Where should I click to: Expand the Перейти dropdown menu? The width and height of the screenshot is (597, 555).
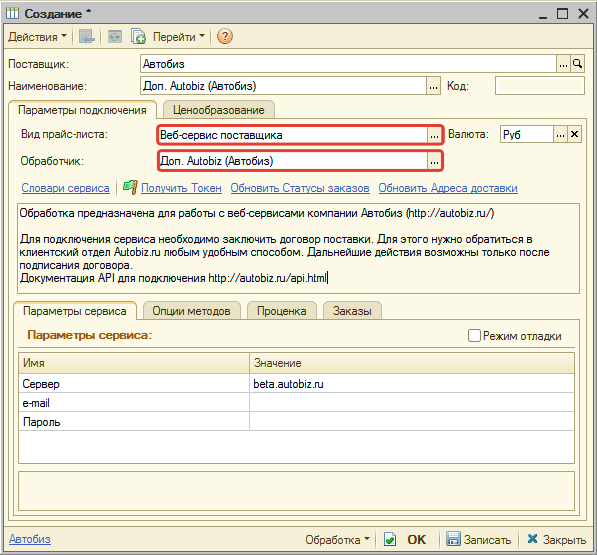179,37
